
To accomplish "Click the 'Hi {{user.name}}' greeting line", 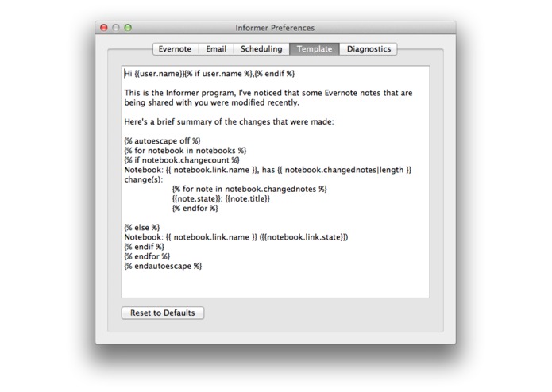I will [210, 74].
